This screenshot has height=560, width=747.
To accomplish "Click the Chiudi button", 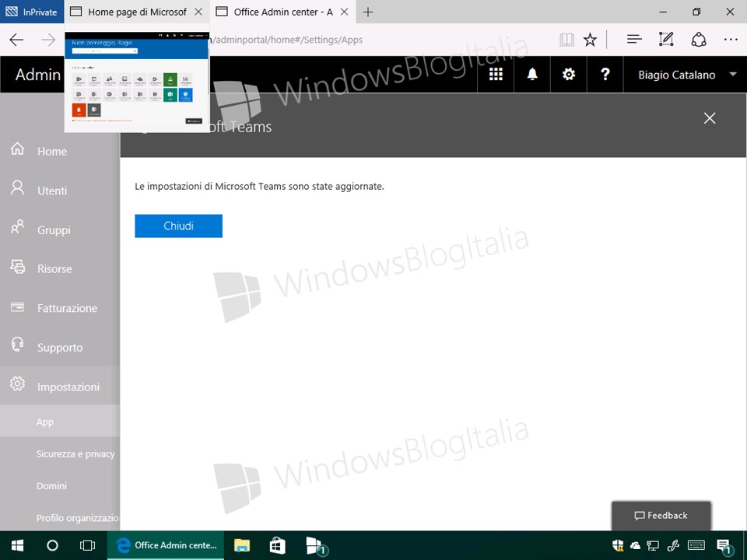I will [x=179, y=226].
